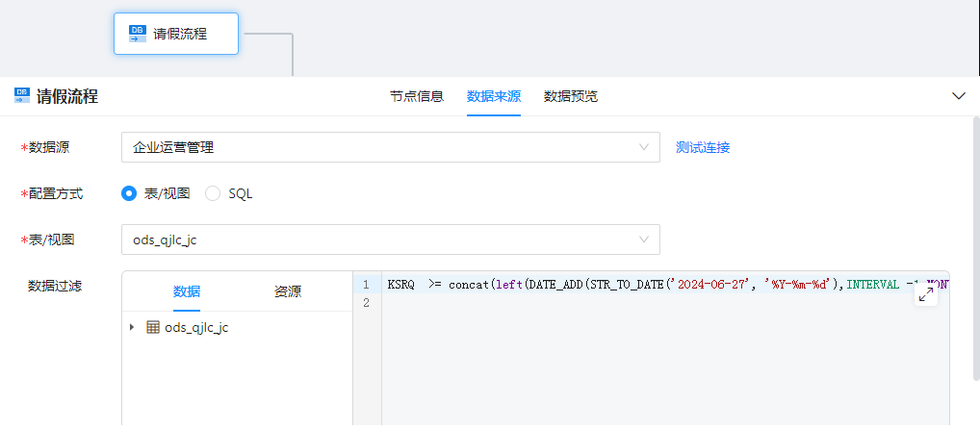Select the 数据 tab in the filter panel
The width and height of the screenshot is (980, 429).
click(187, 291)
